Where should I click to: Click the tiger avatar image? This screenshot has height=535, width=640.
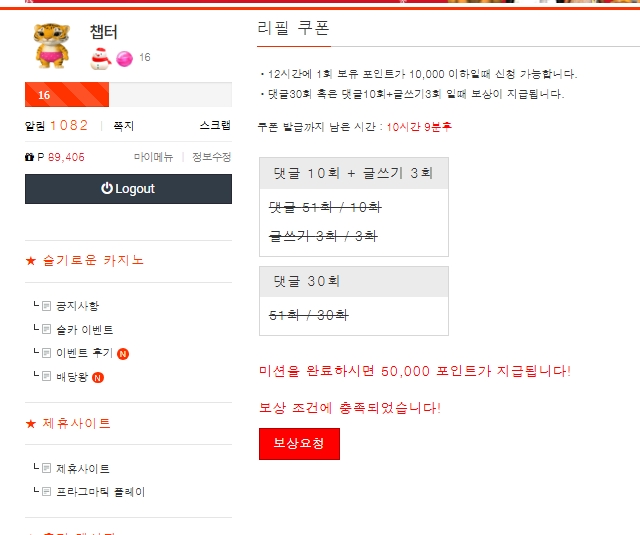pos(52,44)
